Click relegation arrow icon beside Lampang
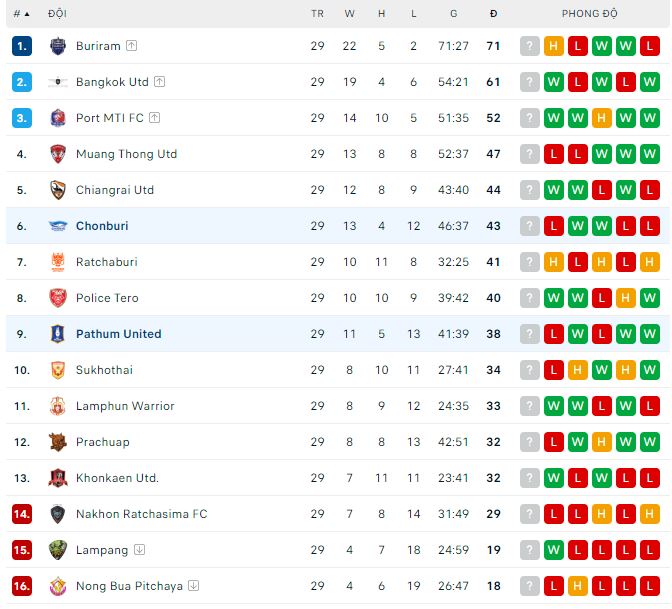The image size is (672, 609). 140,550
